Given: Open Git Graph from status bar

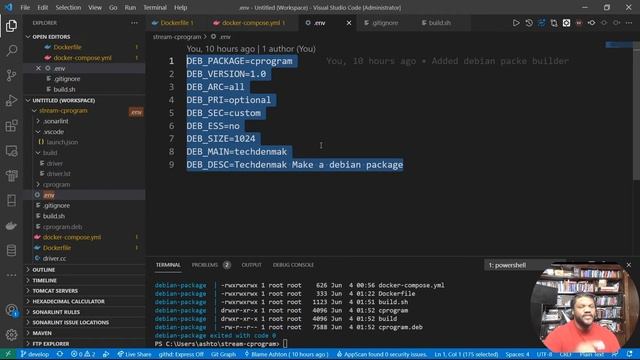Looking at the screenshot, I should click(x=223, y=354).
